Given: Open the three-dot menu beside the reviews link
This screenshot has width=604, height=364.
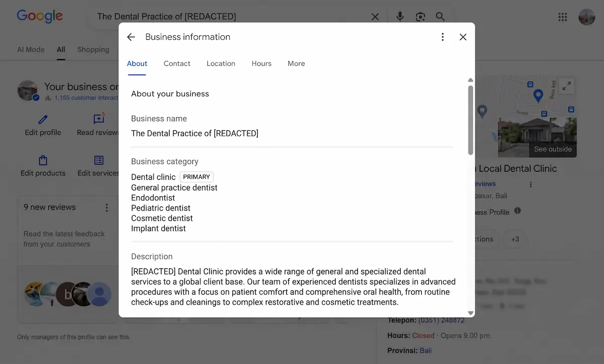Looking at the screenshot, I should tap(531, 184).
